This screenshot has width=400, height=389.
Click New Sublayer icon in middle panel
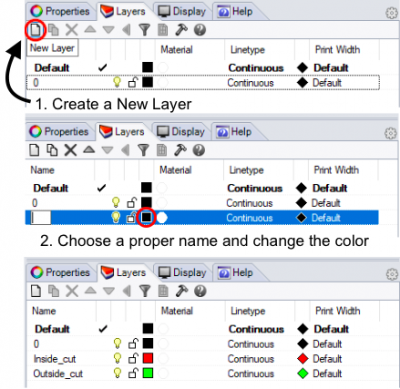click(x=52, y=150)
